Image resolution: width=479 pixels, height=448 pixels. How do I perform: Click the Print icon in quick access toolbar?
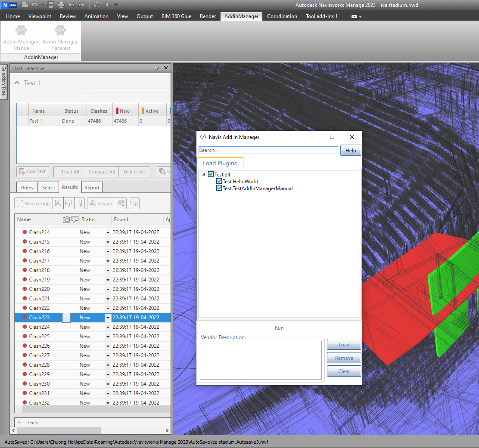coord(61,5)
